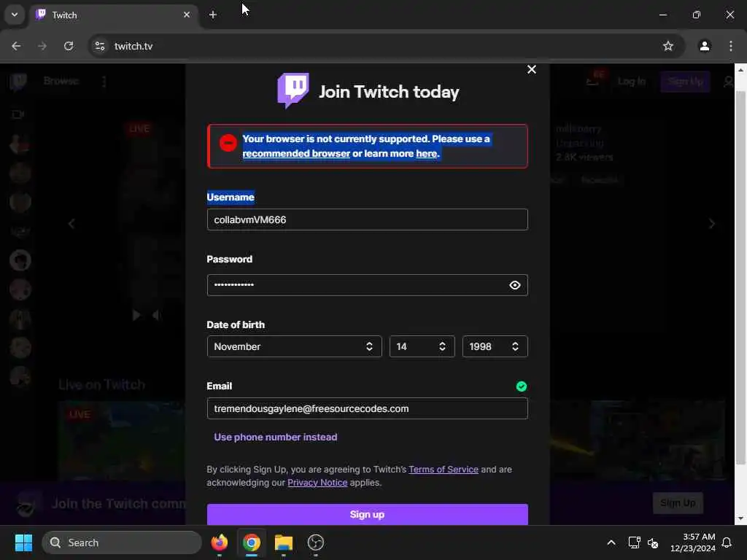747x560 pixels.
Task: Click the red error icon in warning banner
Action: [228, 142]
